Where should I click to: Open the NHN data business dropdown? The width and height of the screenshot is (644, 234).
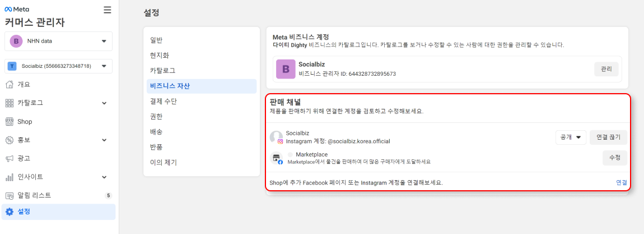click(58, 41)
